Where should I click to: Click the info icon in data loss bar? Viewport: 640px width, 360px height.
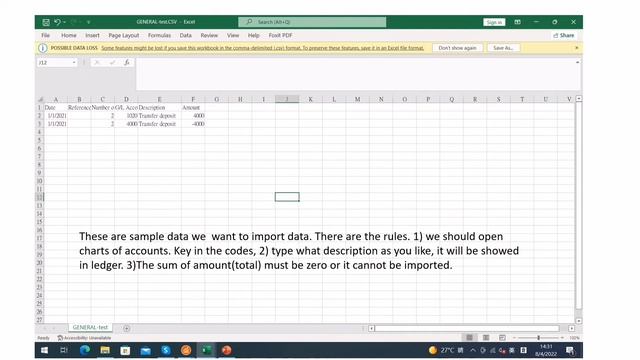tap(42, 48)
